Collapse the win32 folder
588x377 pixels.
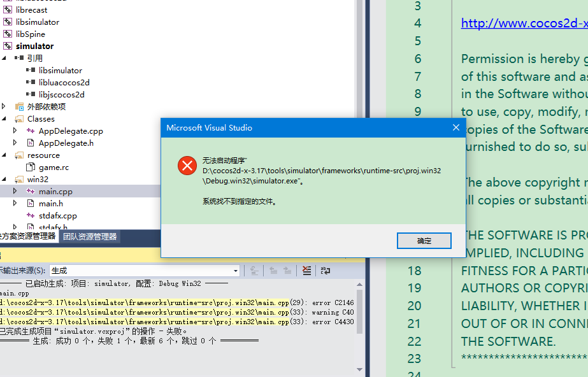[x=4, y=179]
